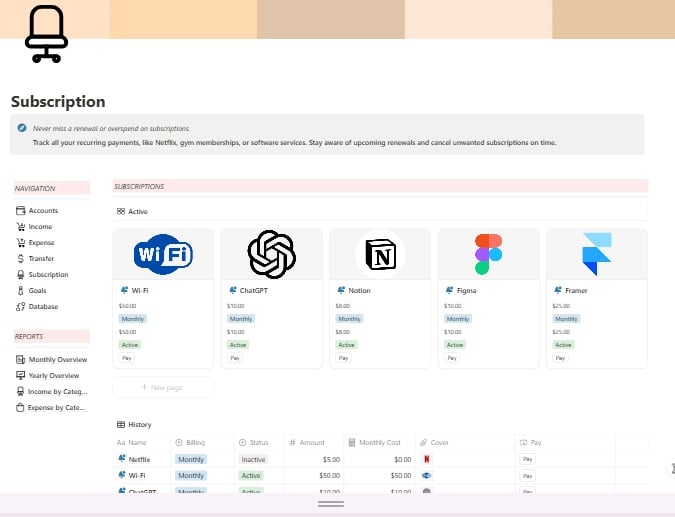Open the Netflix row in History

(x=139, y=459)
